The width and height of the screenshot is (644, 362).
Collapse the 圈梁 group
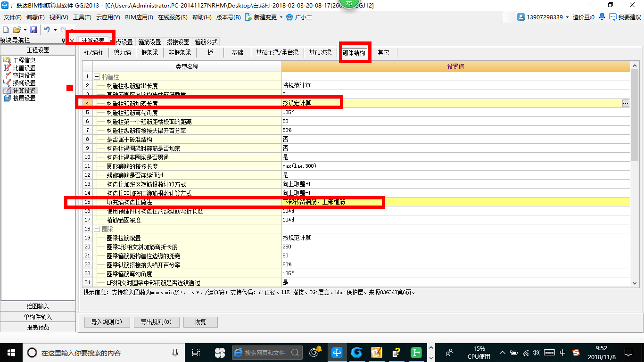click(x=97, y=229)
